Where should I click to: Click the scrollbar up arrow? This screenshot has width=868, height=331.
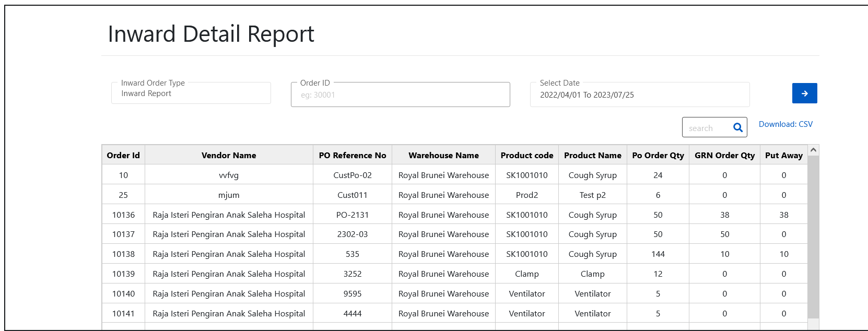pos(813,150)
